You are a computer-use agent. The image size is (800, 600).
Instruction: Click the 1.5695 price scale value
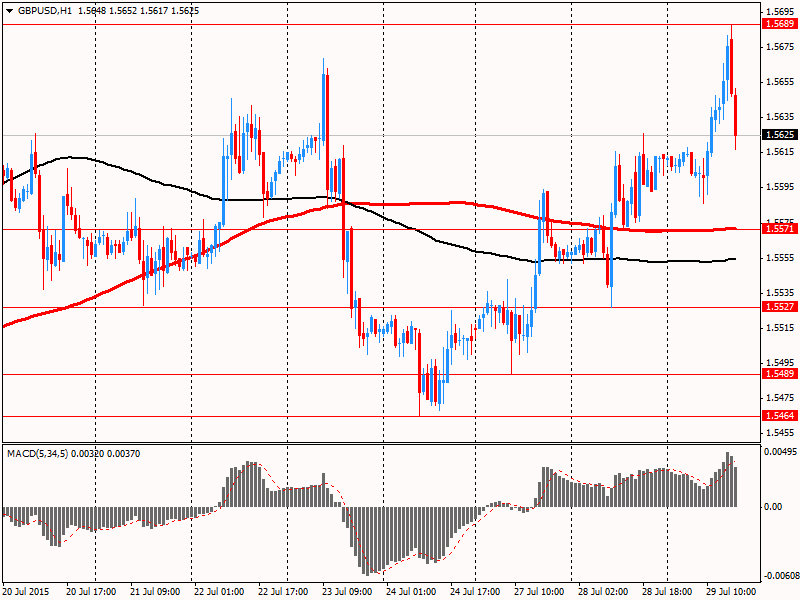[x=778, y=11]
